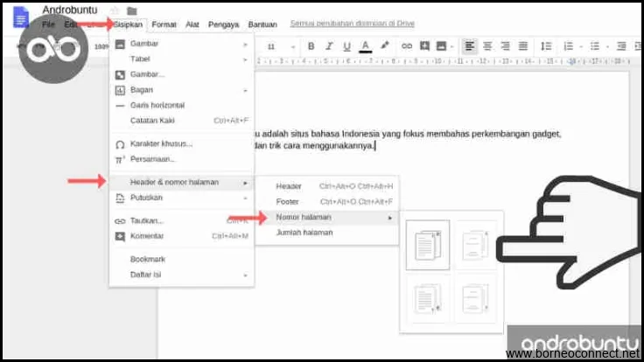Click the insert image toolbar icon
This screenshot has height=362, width=644.
point(441,46)
